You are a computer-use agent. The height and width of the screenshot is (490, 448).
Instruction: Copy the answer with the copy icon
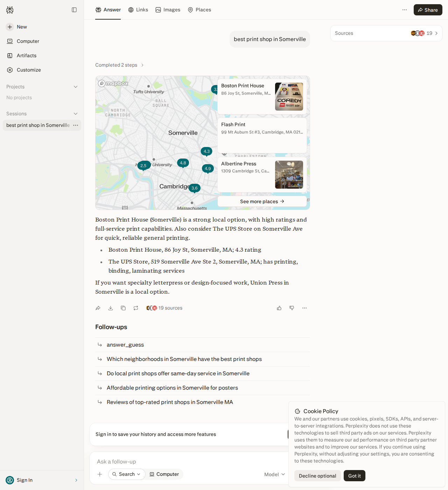tap(123, 308)
